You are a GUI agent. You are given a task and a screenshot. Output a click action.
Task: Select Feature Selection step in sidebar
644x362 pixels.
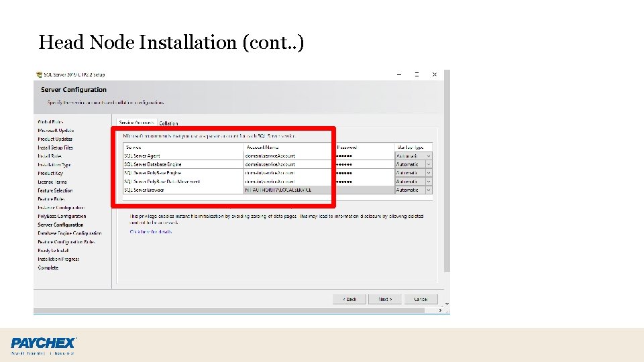[56, 190]
